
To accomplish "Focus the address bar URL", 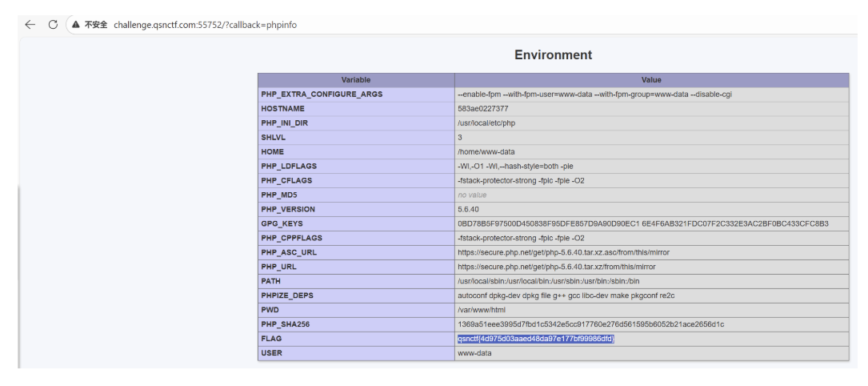I will [205, 25].
